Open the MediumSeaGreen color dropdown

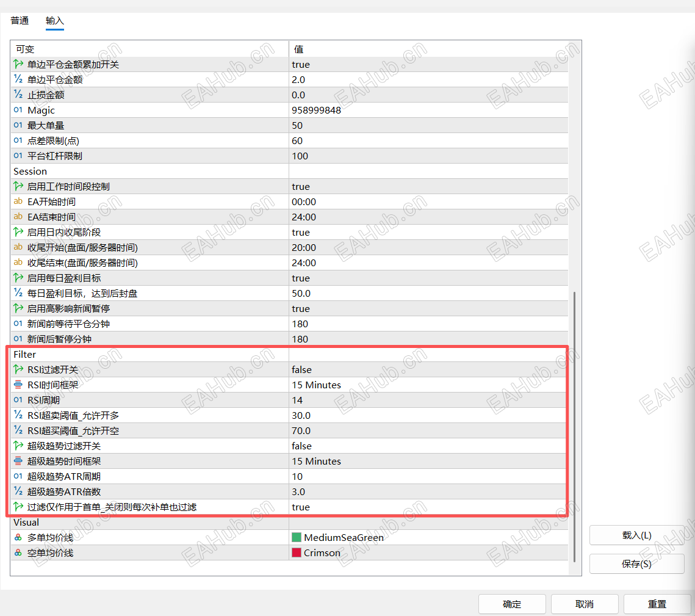[428, 537]
